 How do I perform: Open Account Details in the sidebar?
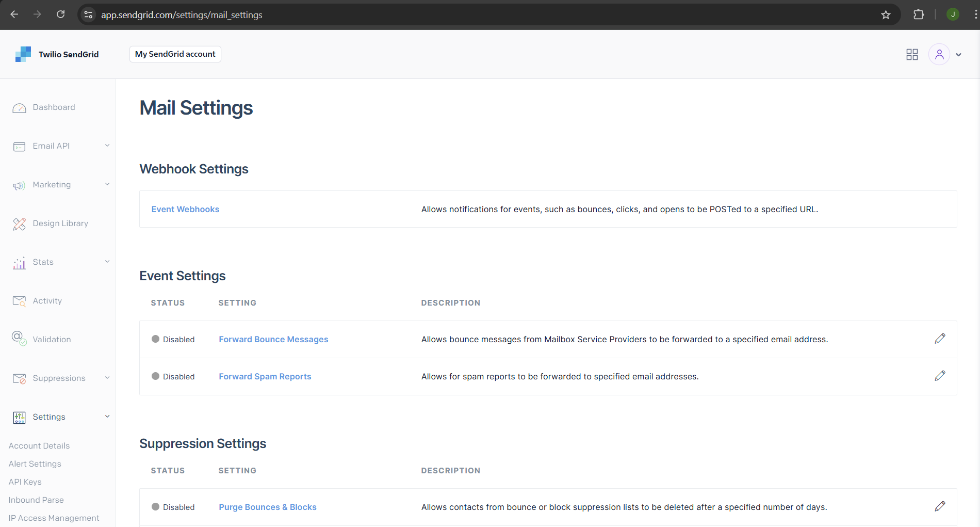pyautogui.click(x=39, y=446)
